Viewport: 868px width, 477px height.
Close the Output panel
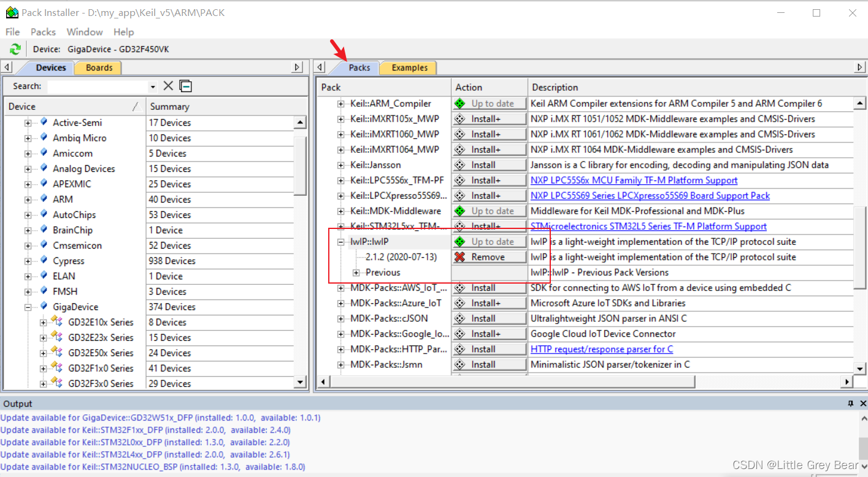862,403
